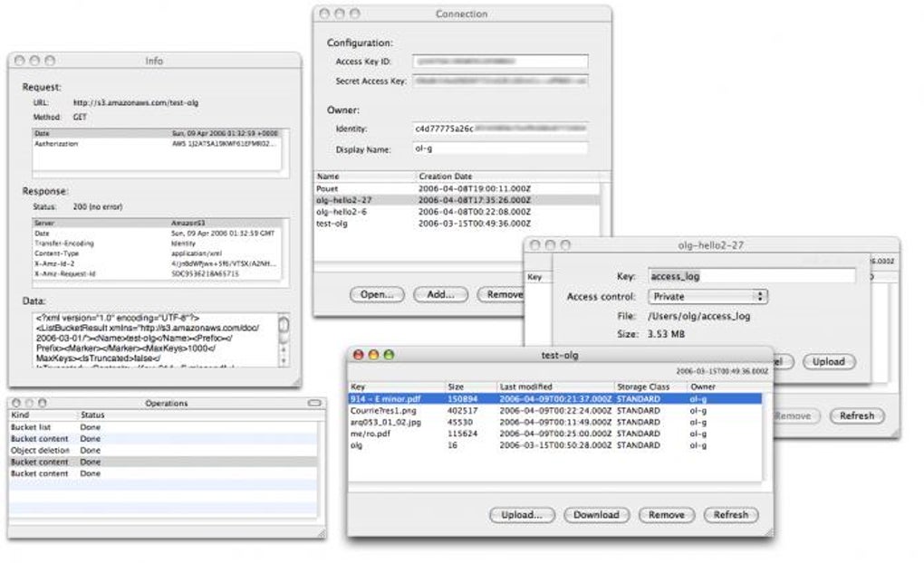Viewport: 924px width, 563px height.
Task: Select the olg-hello2-6 bucket row
Action: [x=457, y=212]
